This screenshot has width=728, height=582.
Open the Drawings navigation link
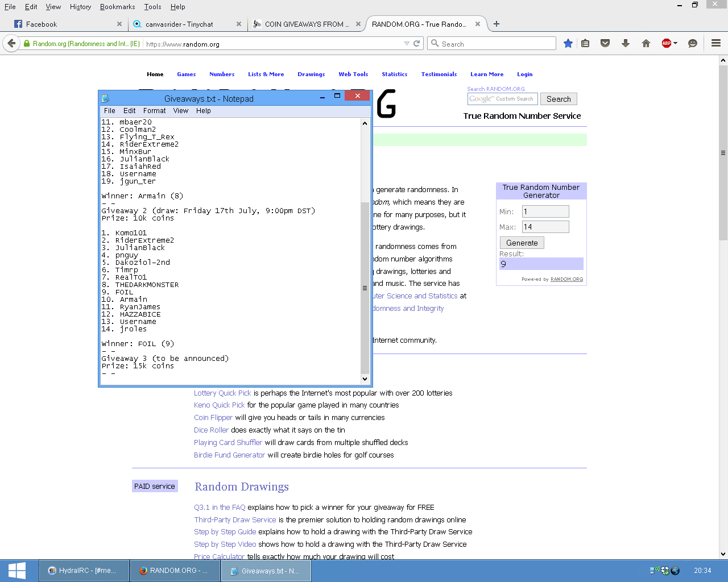311,74
